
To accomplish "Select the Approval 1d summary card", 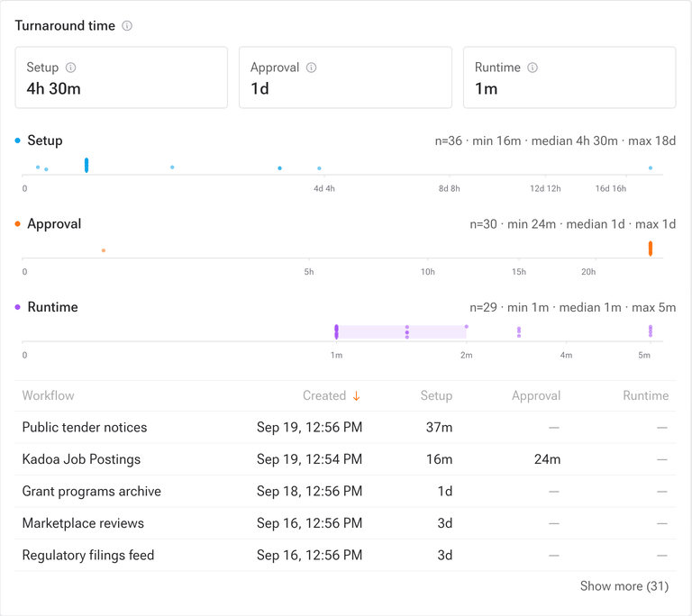I will click(346, 77).
